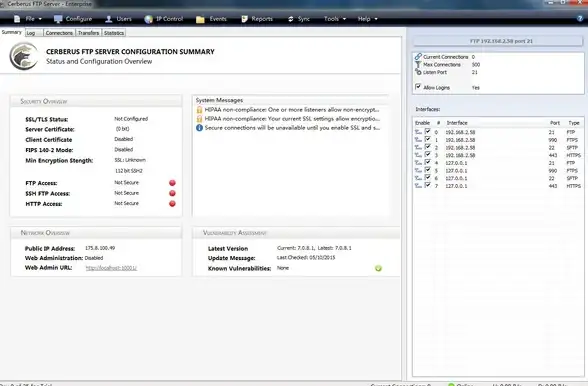Viewport: 588px width, 386px height.
Task: Click the green Known Vulnerabilities status icon
Action: point(378,268)
